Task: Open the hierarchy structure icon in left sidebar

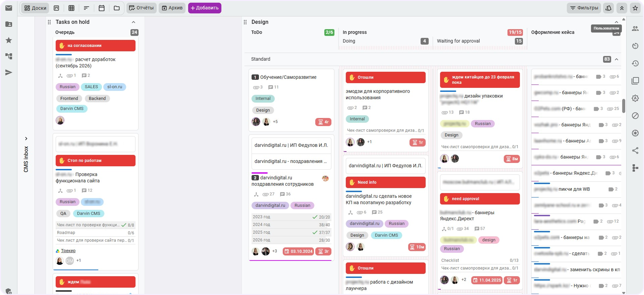Action: 9,56
